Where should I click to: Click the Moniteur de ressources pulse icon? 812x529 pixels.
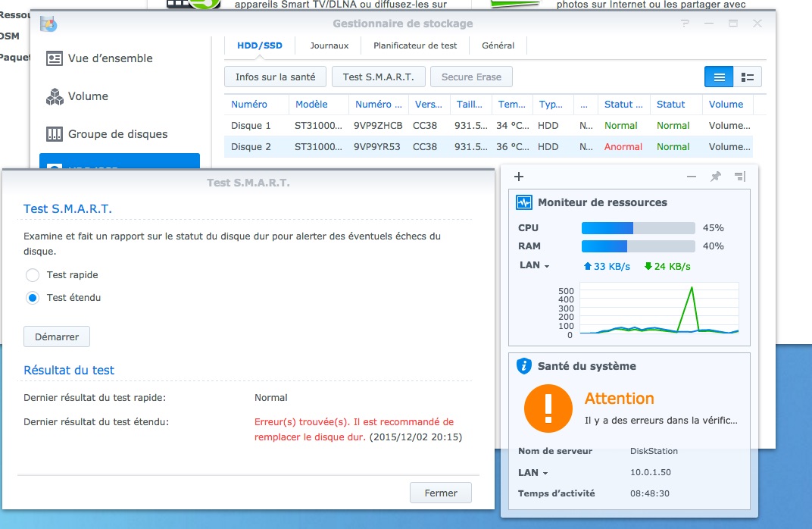point(524,202)
